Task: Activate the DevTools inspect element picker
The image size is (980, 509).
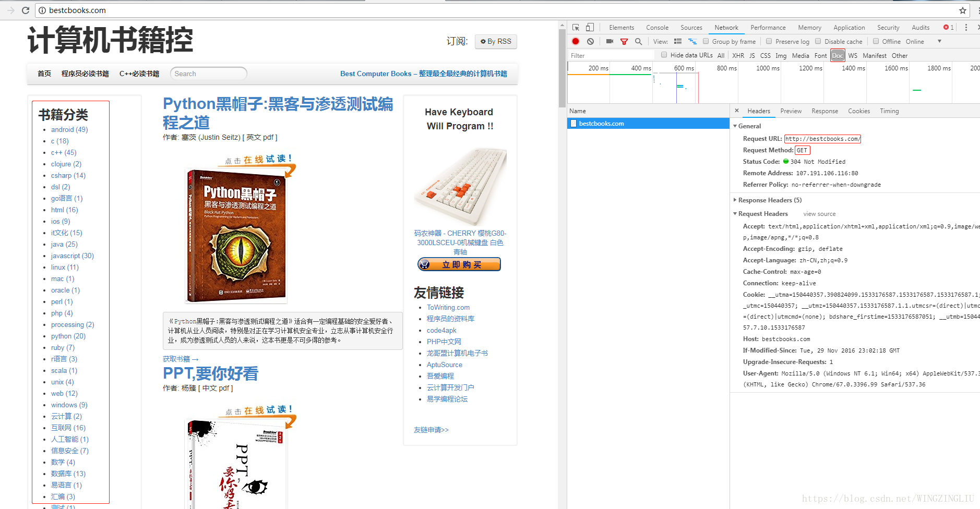Action: click(576, 27)
